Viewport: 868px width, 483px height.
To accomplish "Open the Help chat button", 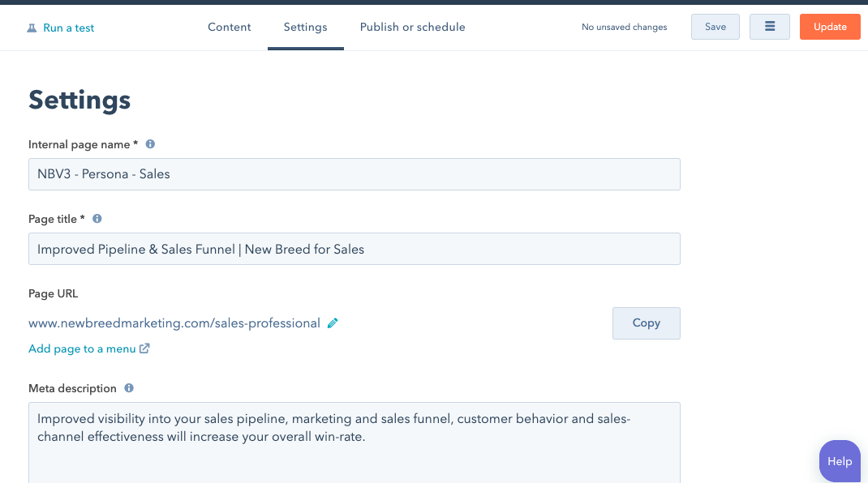I will [x=840, y=461].
